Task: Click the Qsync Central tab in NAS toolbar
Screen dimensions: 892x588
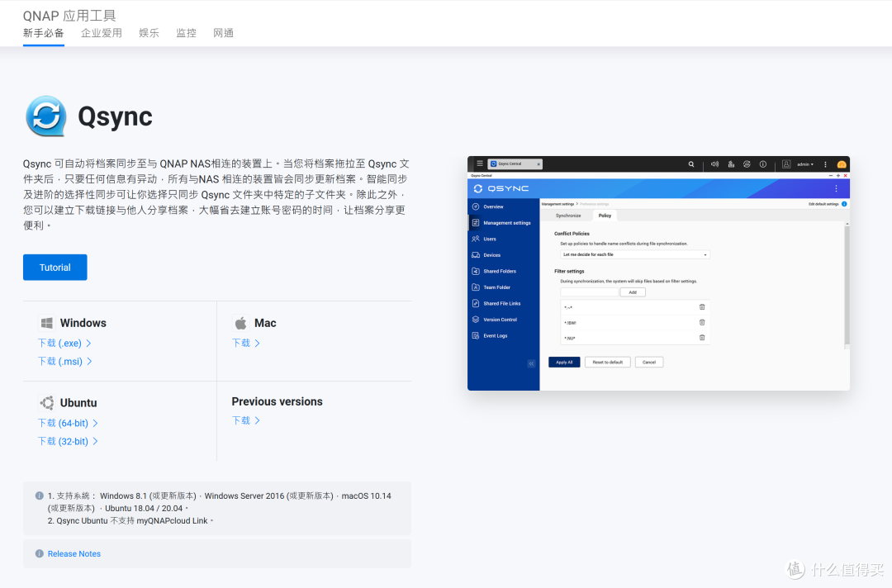Action: tap(515, 164)
